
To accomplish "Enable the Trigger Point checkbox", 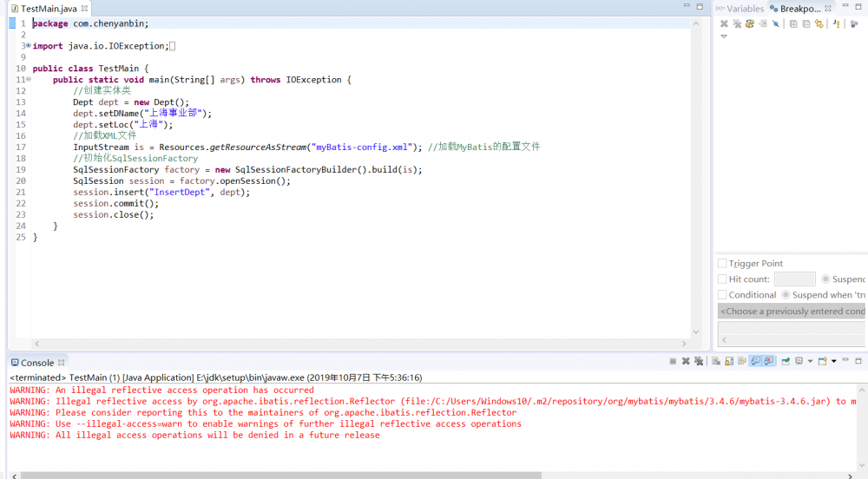I will (722, 263).
